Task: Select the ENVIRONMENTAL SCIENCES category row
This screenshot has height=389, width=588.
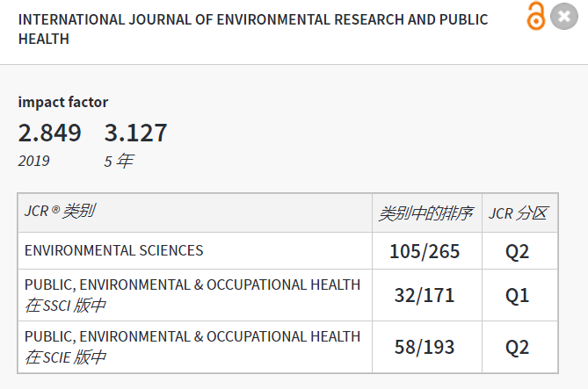Action: tap(114, 251)
